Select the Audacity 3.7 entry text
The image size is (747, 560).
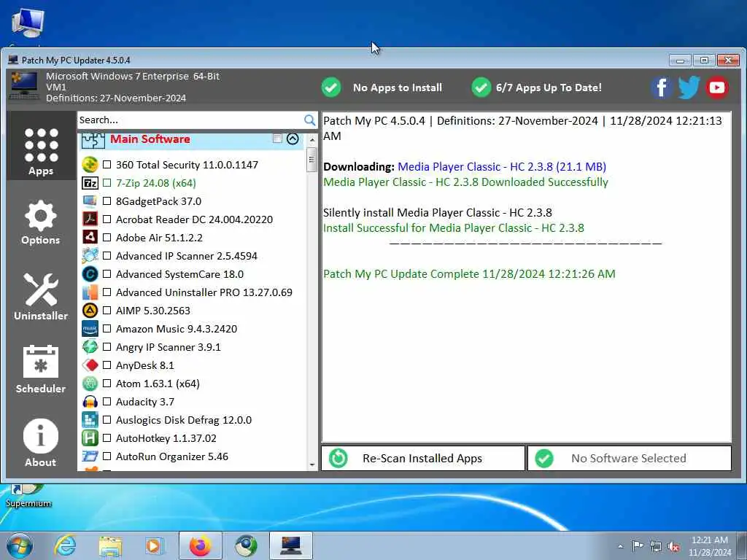pos(145,402)
